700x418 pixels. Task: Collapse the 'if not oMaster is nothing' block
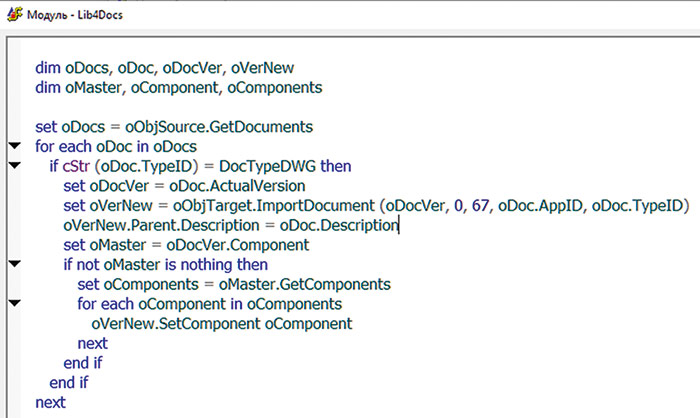pos(15,264)
